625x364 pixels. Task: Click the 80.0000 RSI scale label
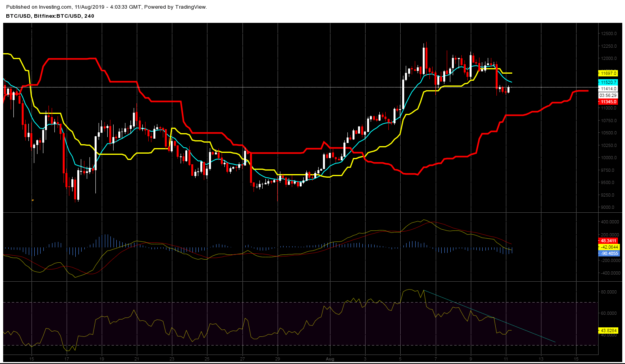point(609,292)
